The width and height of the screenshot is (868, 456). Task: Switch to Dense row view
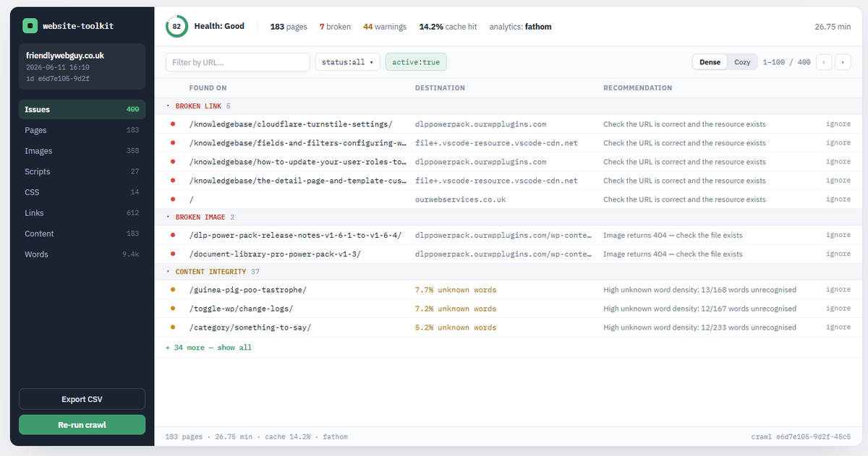710,62
